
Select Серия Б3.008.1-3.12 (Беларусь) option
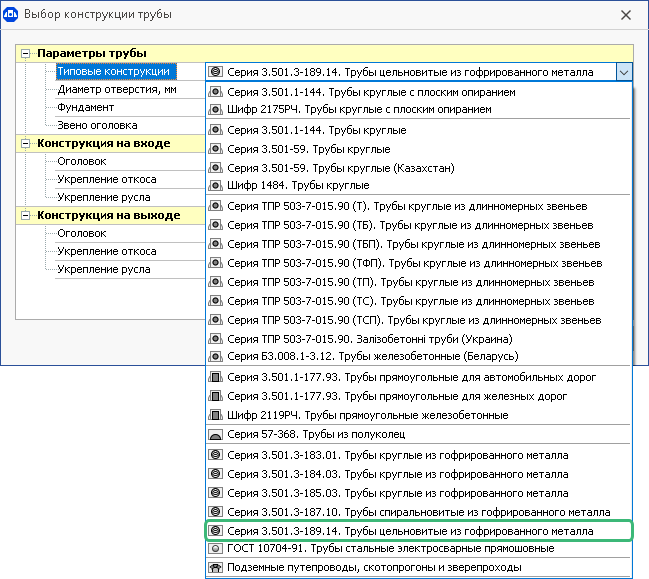[419, 356]
